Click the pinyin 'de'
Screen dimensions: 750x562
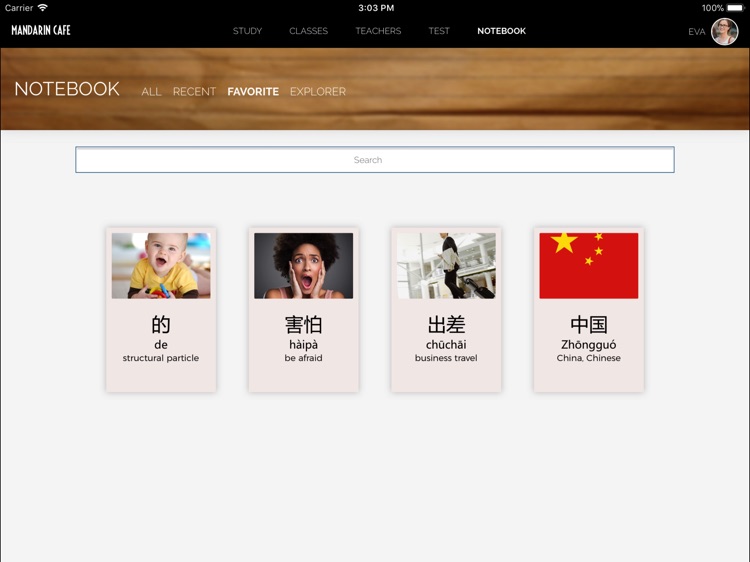(161, 345)
